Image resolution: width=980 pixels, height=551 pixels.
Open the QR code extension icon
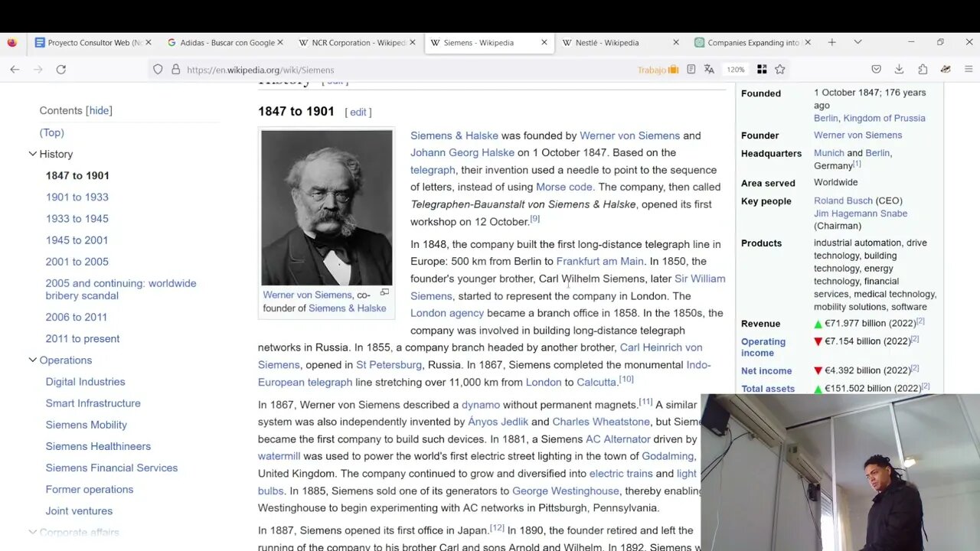pyautogui.click(x=762, y=69)
